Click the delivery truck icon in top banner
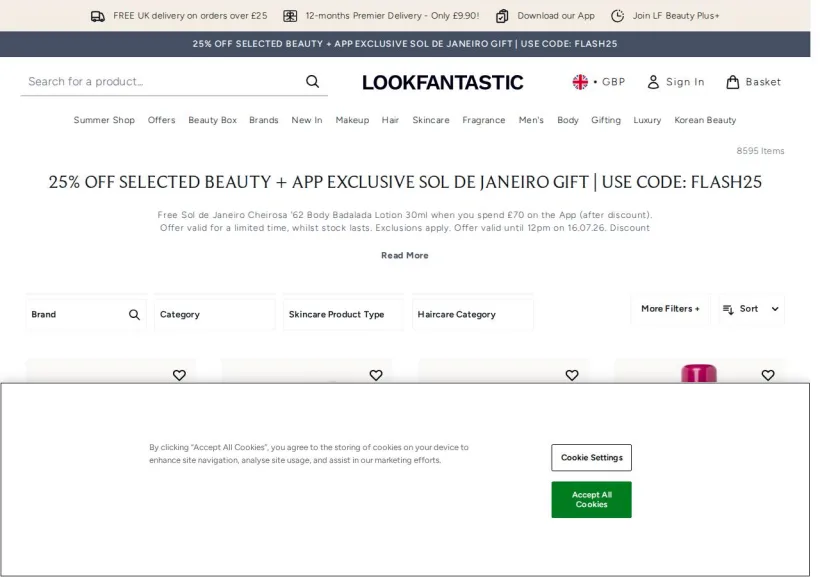 [98, 16]
